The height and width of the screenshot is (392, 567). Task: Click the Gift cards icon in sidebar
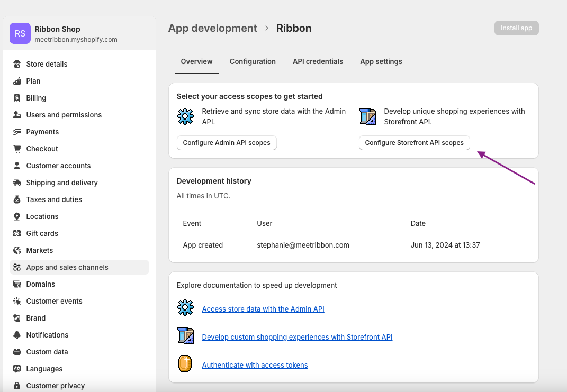[17, 233]
